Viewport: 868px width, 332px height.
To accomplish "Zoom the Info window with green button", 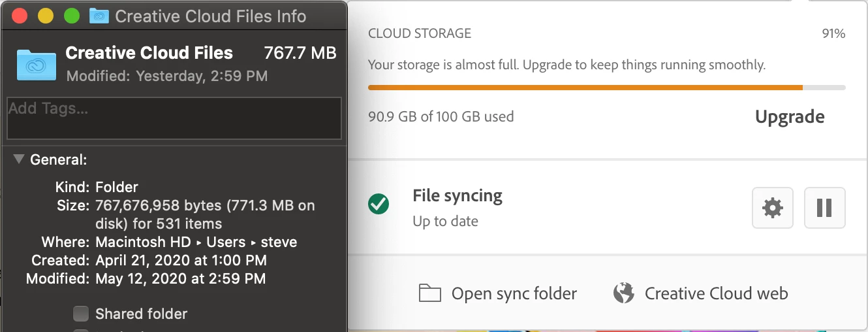I will pos(72,16).
